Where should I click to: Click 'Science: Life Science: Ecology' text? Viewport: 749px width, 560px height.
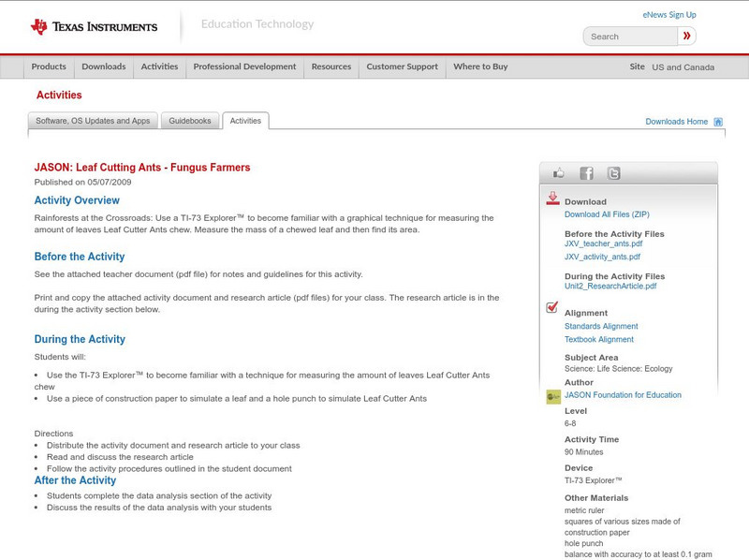coord(619,369)
